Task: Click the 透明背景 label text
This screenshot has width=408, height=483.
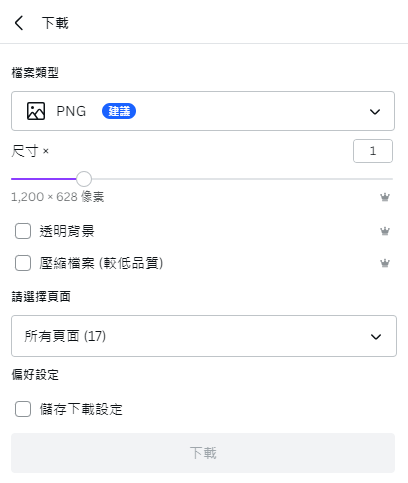Action: 67,231
